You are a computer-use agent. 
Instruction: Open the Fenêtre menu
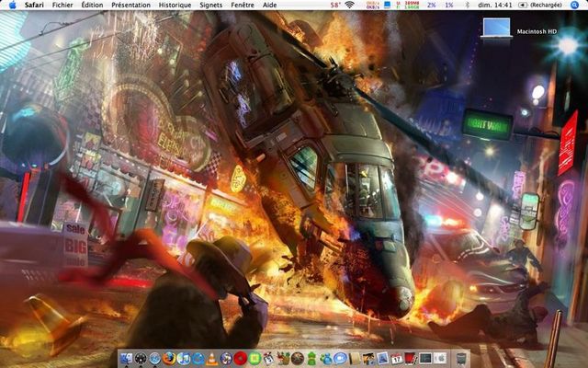coord(243,5)
